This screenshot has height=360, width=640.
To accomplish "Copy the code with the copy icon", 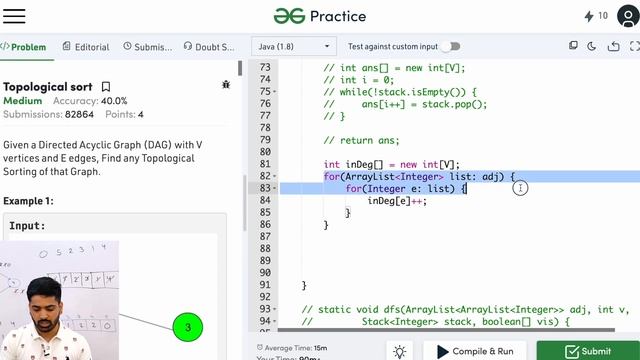I will coord(573,46).
